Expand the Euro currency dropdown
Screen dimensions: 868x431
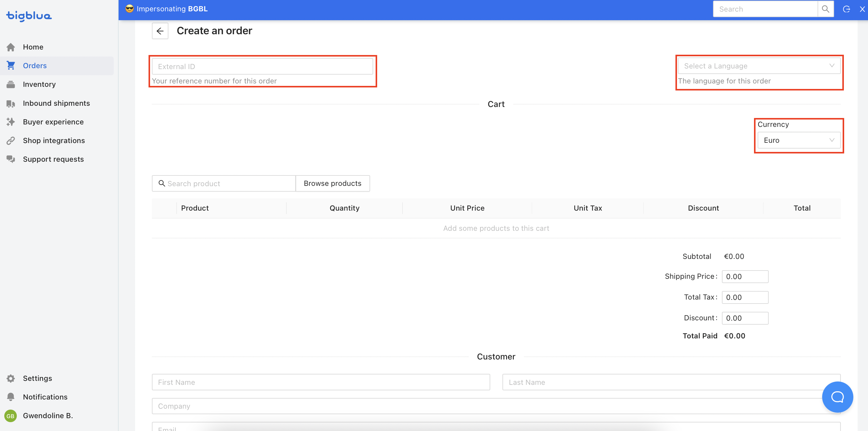pos(798,140)
